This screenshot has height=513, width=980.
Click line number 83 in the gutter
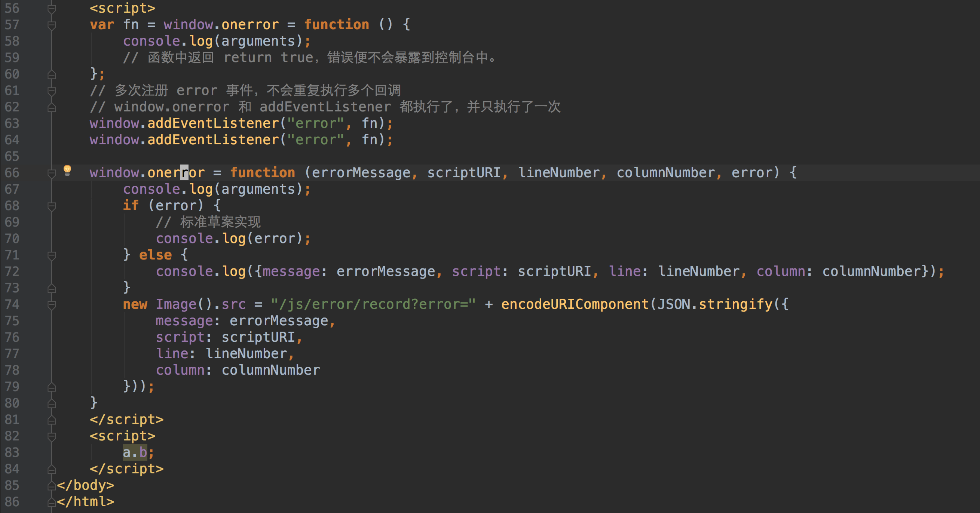12,452
